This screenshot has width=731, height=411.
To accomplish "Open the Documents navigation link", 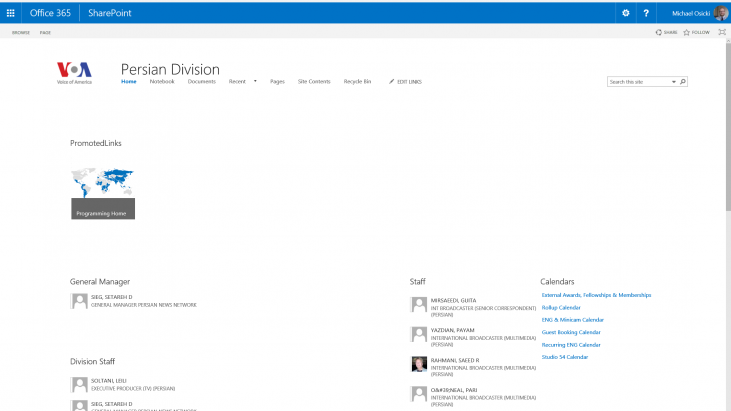I will [x=201, y=82].
